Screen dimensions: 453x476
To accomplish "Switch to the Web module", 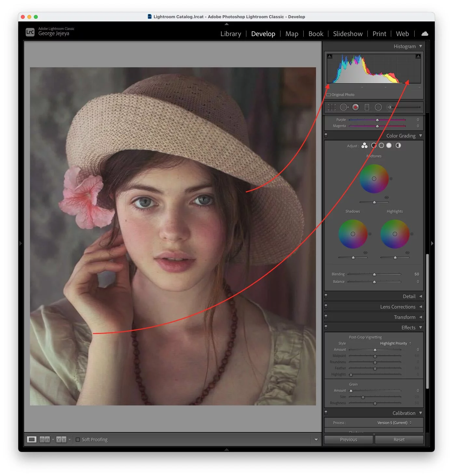I will (403, 34).
